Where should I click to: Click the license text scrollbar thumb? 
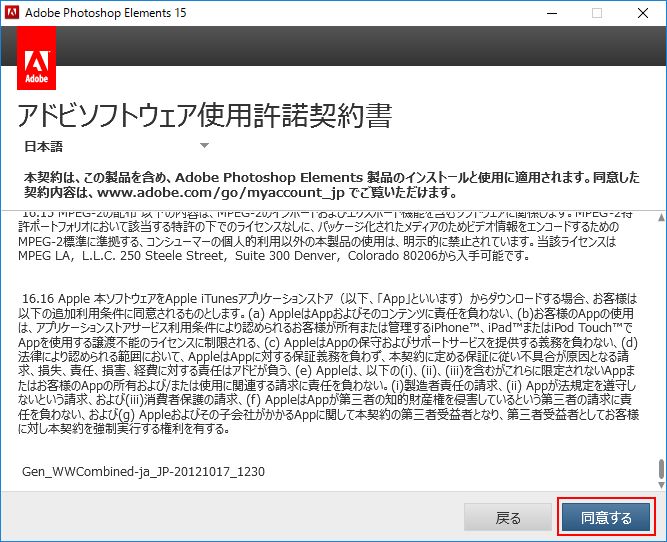point(661,469)
